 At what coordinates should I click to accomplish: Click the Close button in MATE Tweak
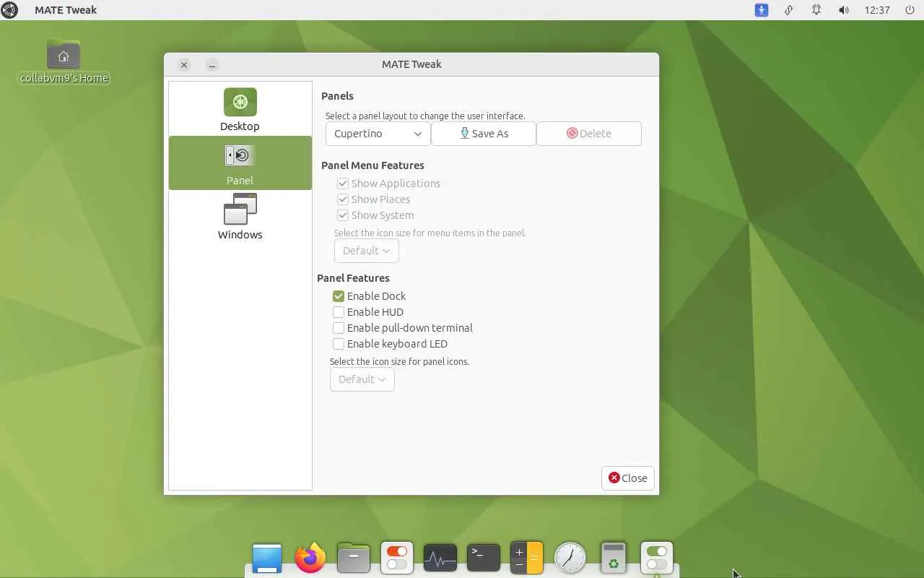tap(627, 478)
